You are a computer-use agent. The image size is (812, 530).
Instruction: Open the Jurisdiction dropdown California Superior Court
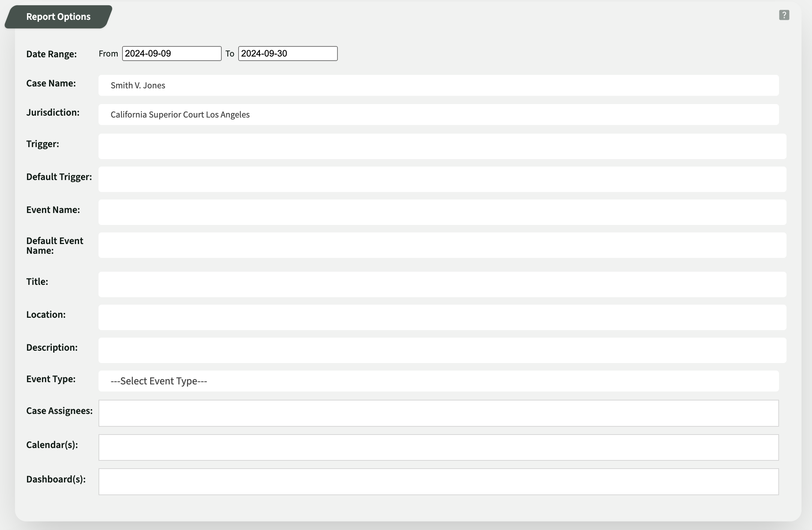point(439,115)
